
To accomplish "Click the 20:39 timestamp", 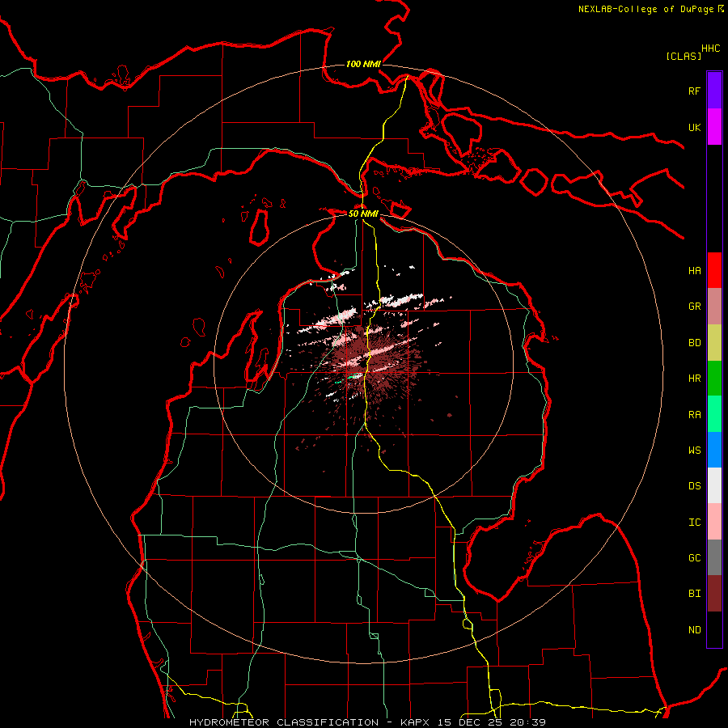I will (x=529, y=722).
